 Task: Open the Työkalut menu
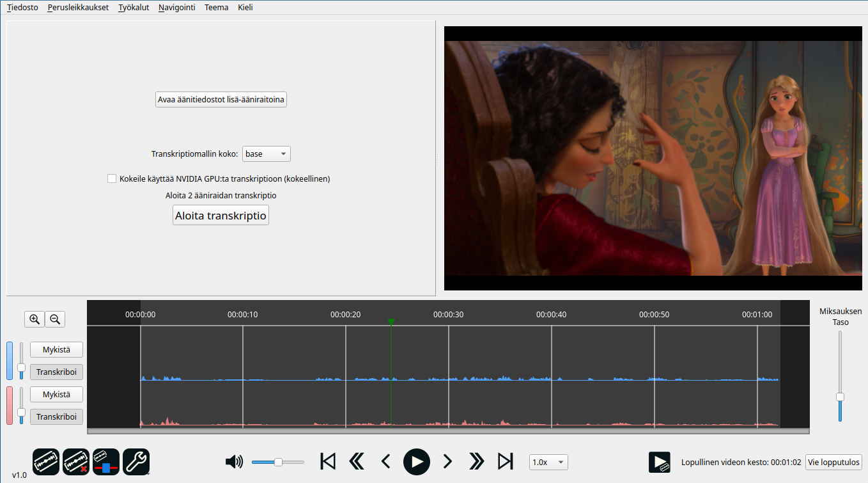pos(134,8)
